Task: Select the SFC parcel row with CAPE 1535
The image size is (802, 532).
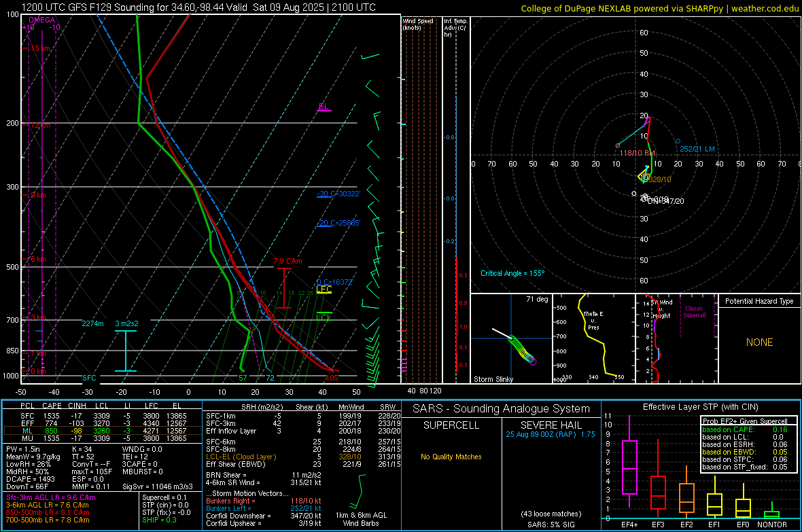Action: (102, 416)
